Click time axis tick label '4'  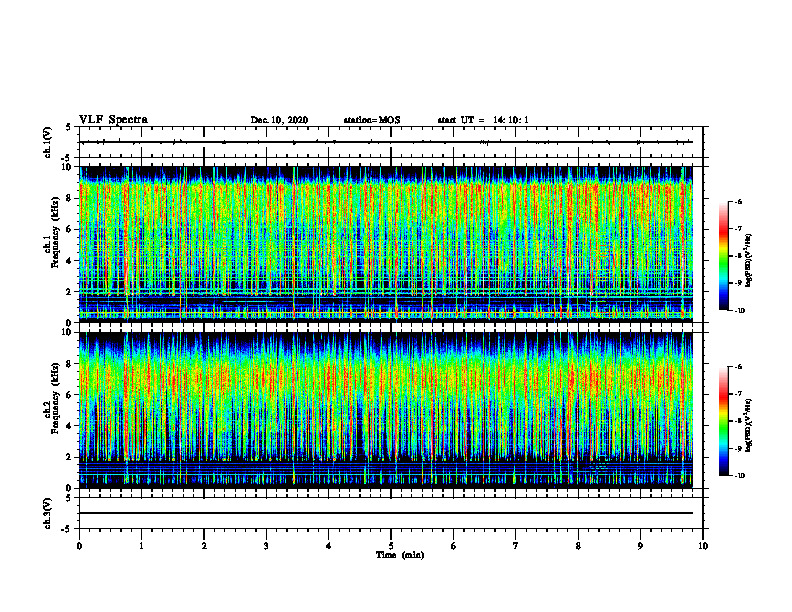(x=329, y=546)
